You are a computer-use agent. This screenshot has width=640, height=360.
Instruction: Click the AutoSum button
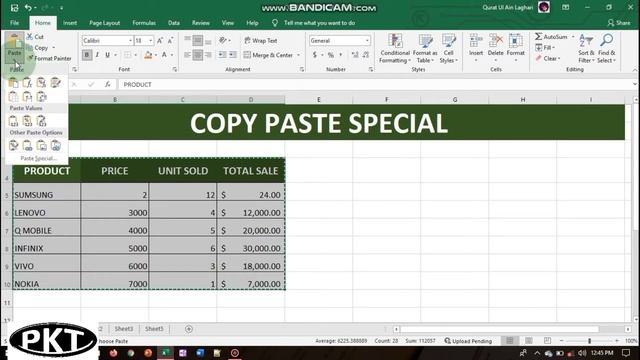pyautogui.click(x=551, y=37)
